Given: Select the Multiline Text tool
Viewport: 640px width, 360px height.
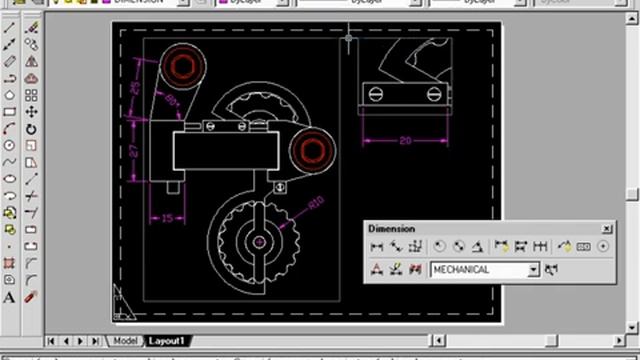Looking at the screenshot, I should coord(9,297).
